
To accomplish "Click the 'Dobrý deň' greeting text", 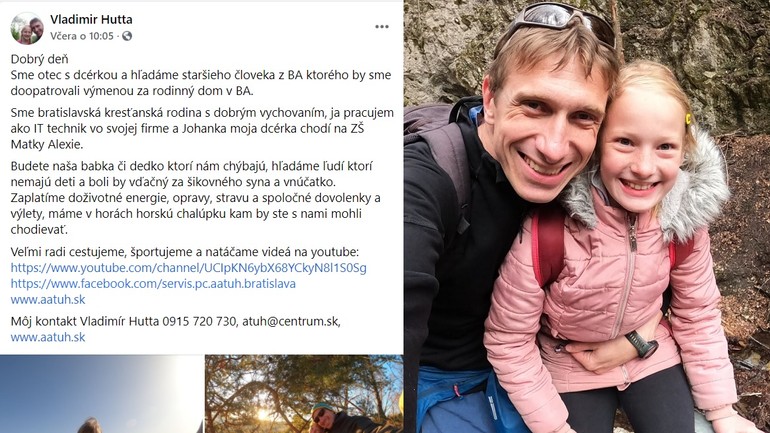I will (40, 59).
